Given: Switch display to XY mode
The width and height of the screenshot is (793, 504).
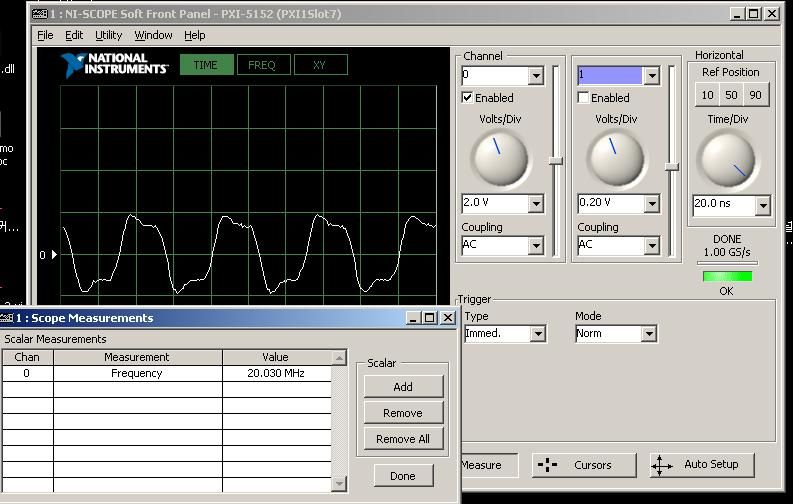Looking at the screenshot, I should click(x=320, y=65).
